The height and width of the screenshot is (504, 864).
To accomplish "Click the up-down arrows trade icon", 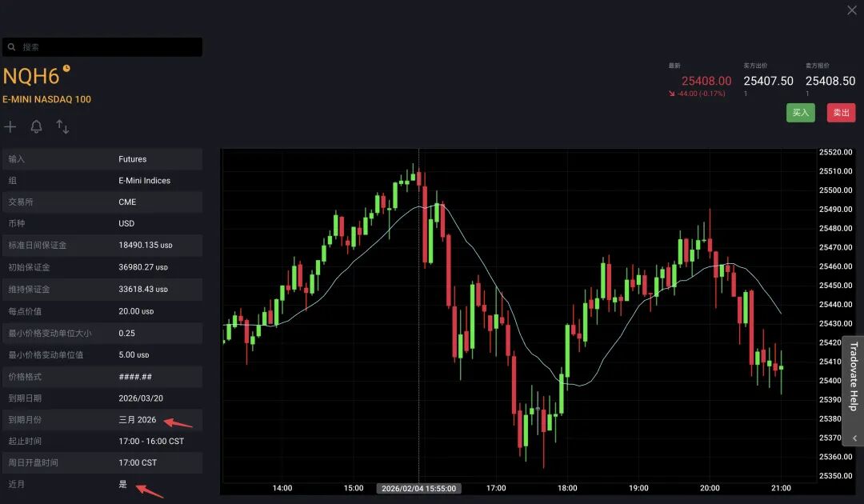I will (x=62, y=127).
